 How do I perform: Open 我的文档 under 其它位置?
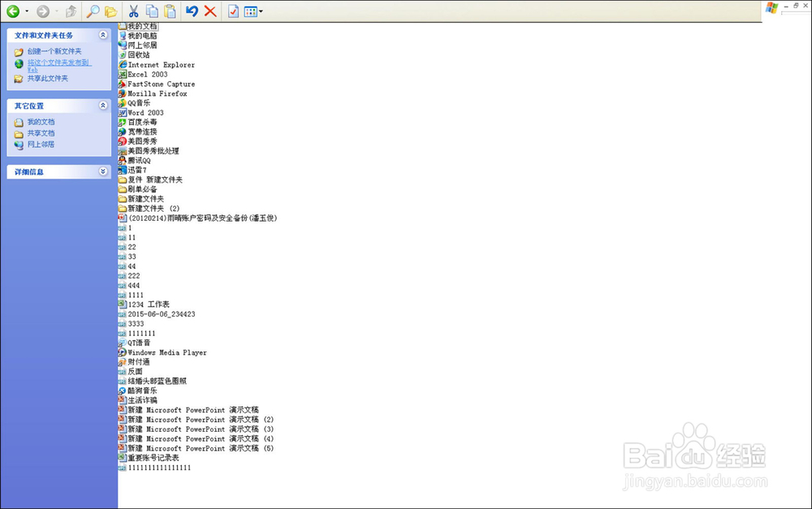click(x=41, y=122)
